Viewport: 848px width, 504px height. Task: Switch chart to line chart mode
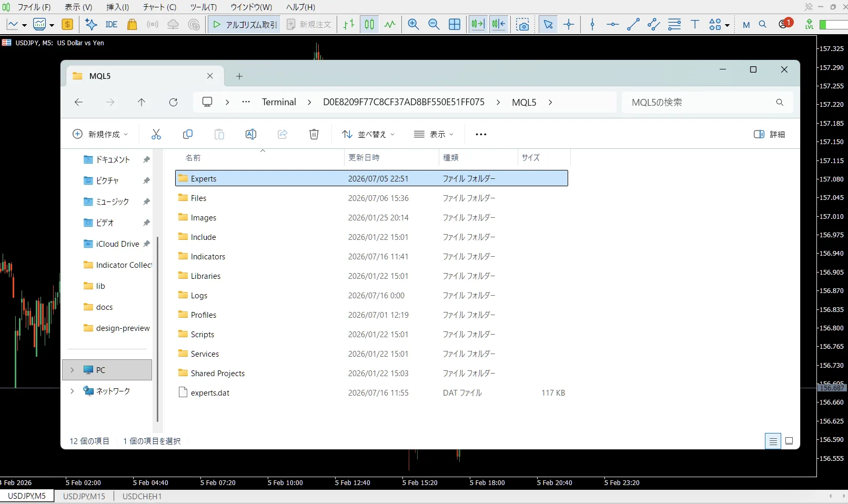(390, 24)
